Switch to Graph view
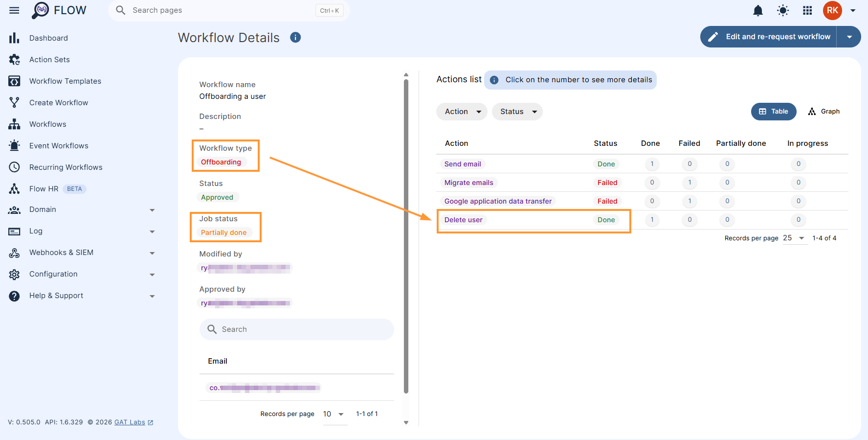The height and width of the screenshot is (440, 868). click(824, 112)
